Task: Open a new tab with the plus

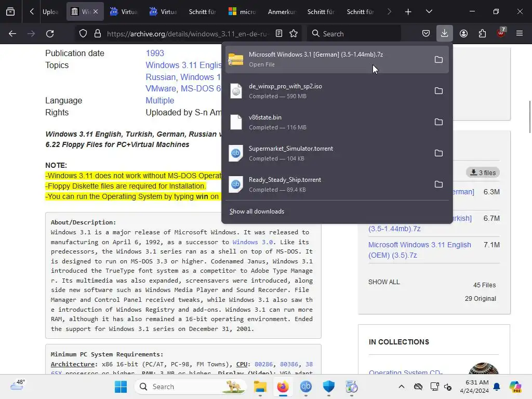Action: (408, 12)
